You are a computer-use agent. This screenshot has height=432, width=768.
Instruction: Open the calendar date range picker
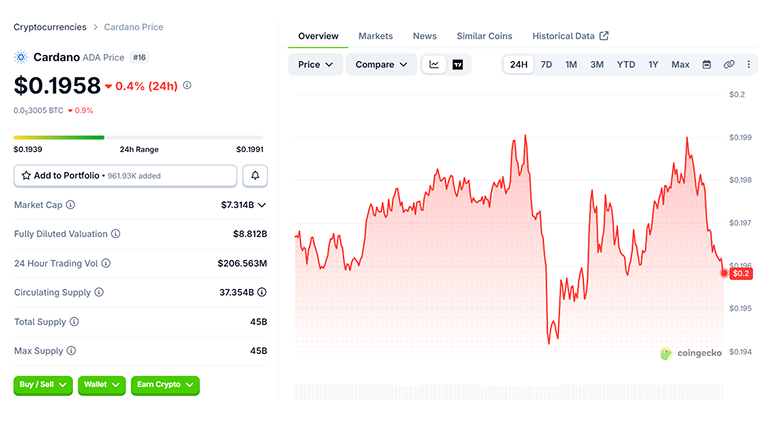pyautogui.click(x=706, y=65)
